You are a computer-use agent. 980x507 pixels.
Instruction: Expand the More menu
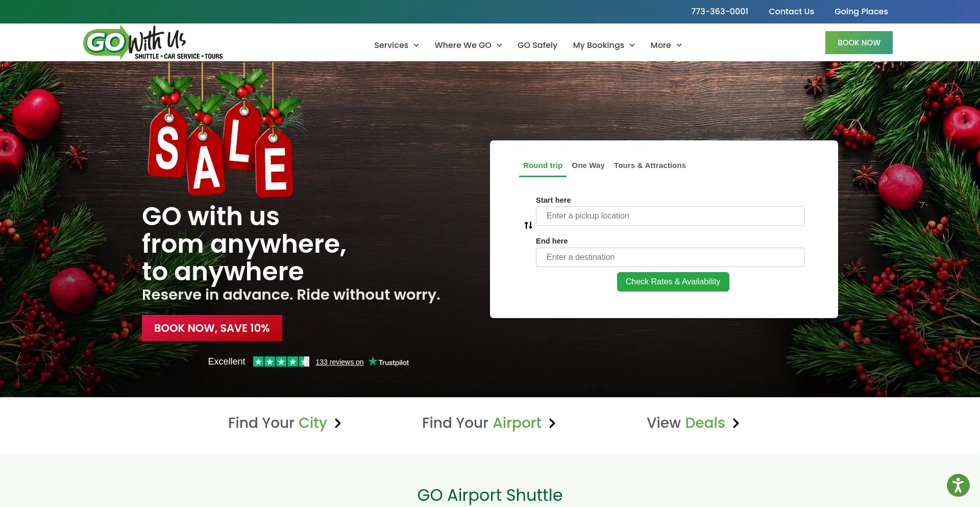point(666,45)
